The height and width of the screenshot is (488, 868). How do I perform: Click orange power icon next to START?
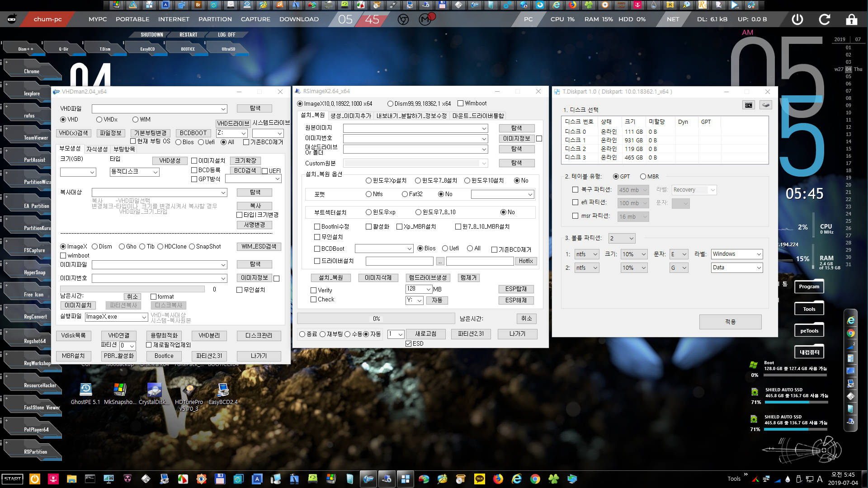coord(34,479)
